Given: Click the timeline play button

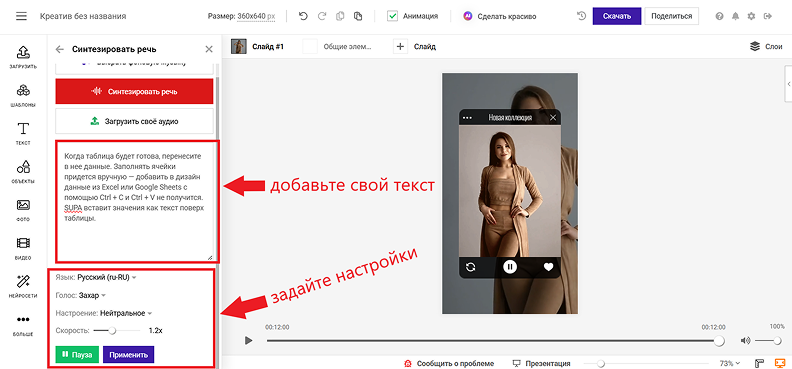Looking at the screenshot, I should [x=248, y=341].
